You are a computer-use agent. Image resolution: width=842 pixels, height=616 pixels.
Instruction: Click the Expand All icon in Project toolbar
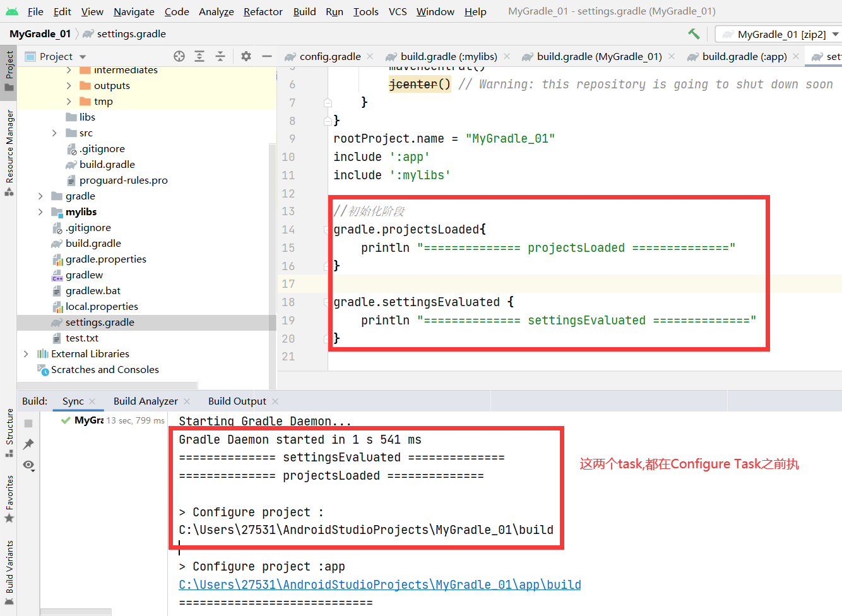[199, 56]
